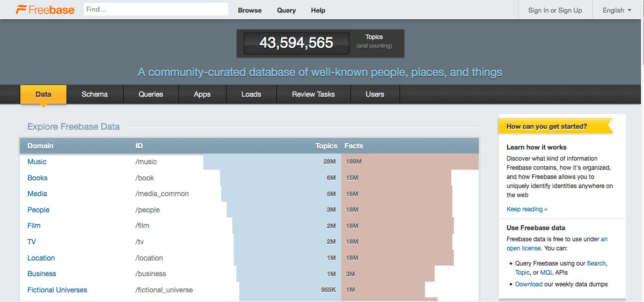644x302 pixels.
Task: Open the Apps tab
Action: (x=202, y=94)
